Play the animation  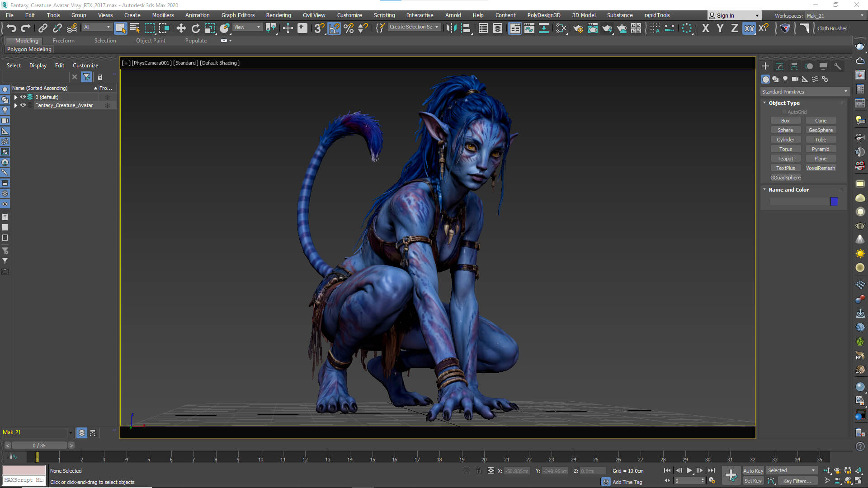pyautogui.click(x=689, y=470)
